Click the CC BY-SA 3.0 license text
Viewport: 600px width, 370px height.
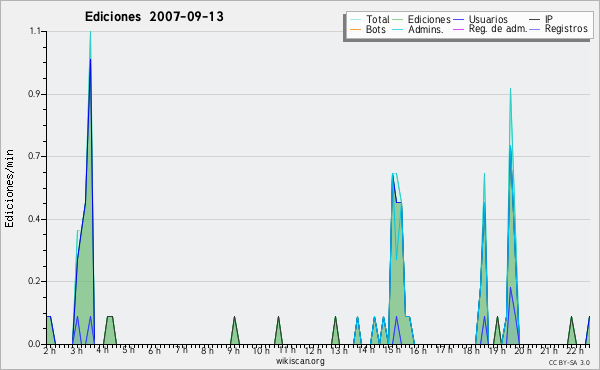pos(569,362)
